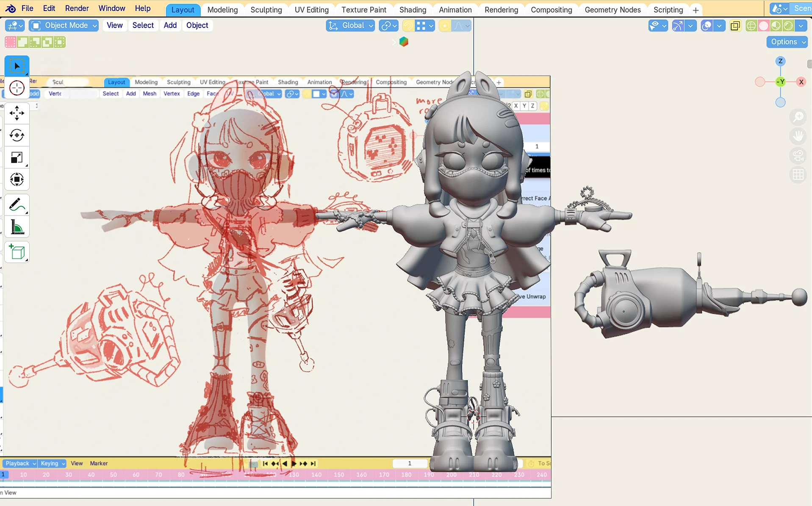The height and width of the screenshot is (506, 812).
Task: Open the pivot point dropdown
Action: click(388, 26)
